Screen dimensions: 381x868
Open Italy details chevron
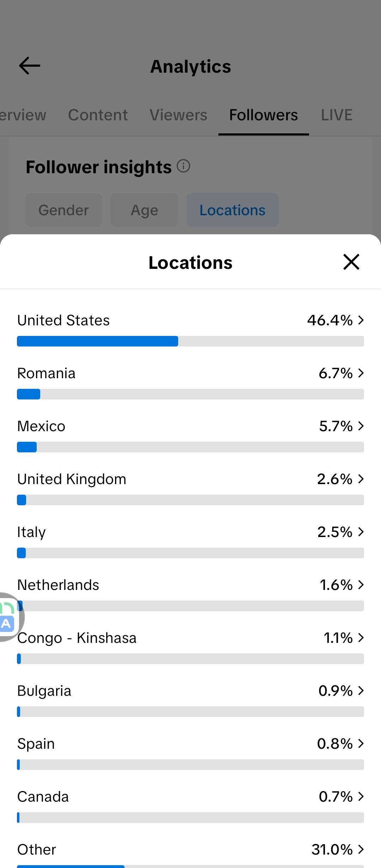click(x=361, y=532)
